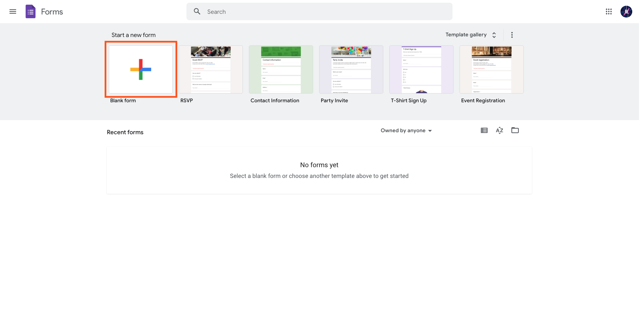This screenshot has width=644, height=331.
Task: Open the Event Registration template thumbnail
Action: [492, 70]
